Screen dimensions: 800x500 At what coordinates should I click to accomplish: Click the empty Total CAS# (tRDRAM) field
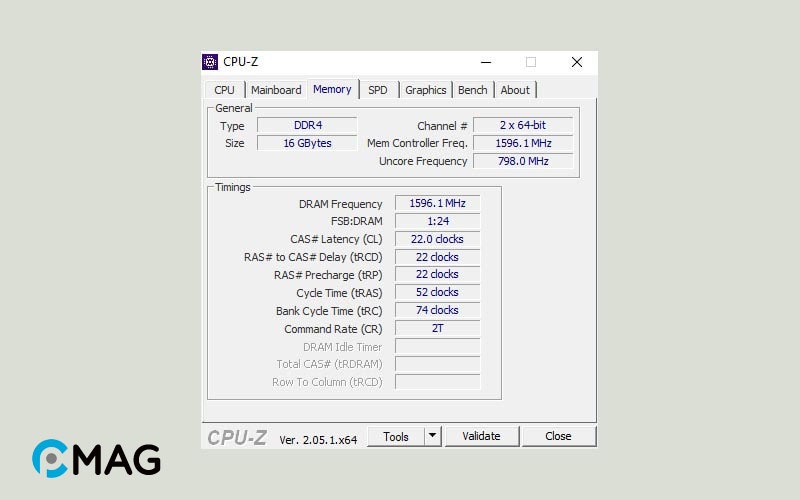437,364
